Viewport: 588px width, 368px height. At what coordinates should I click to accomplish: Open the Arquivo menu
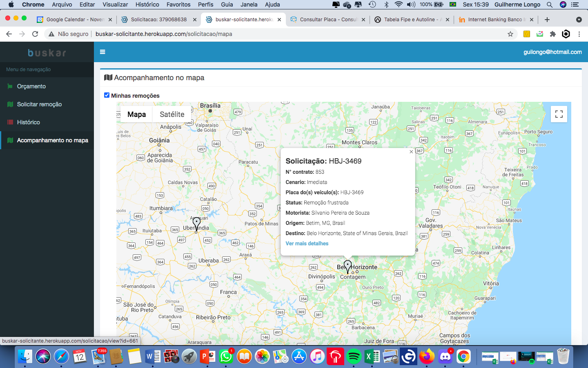(x=62, y=4)
